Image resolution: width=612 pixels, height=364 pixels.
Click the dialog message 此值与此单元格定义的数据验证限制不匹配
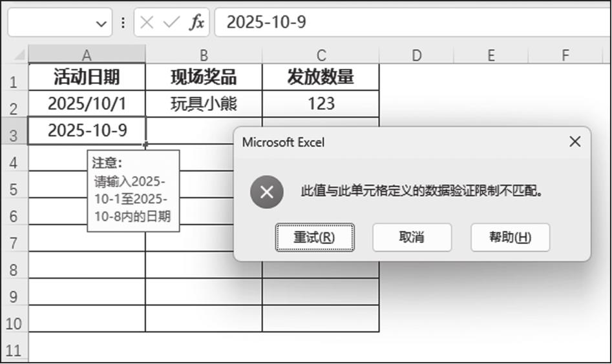[x=421, y=191]
